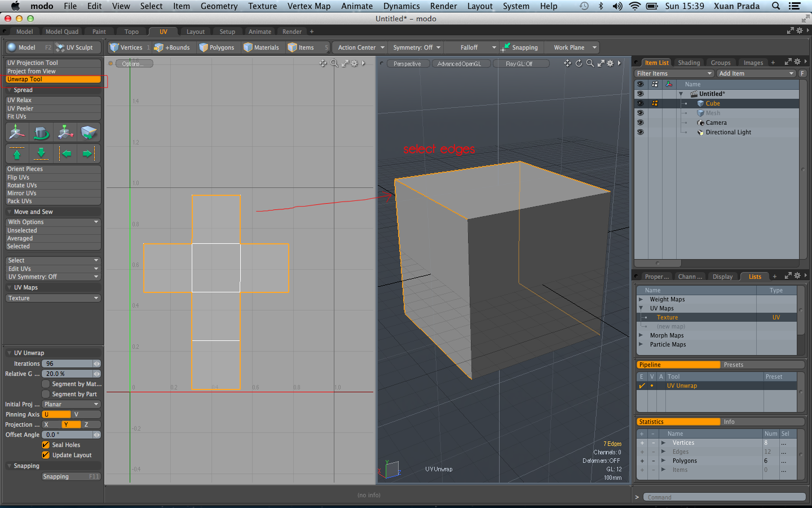
Task: Select projection axis Z
Action: point(91,424)
